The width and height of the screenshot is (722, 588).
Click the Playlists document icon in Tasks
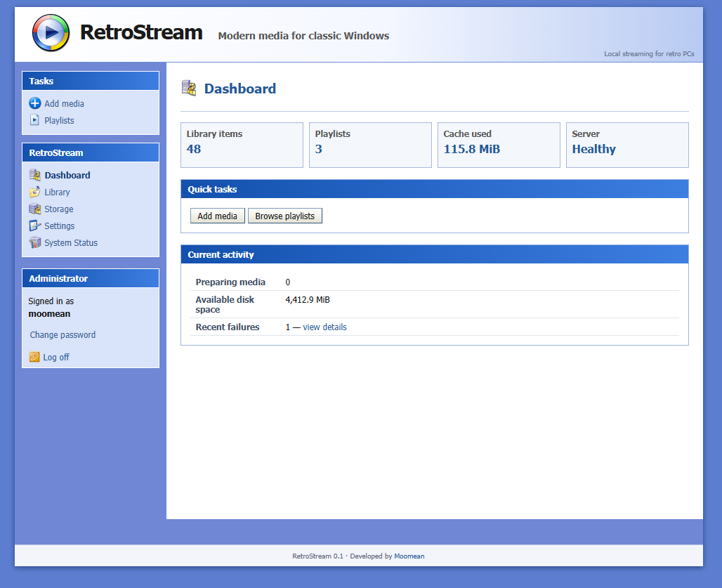pos(34,119)
